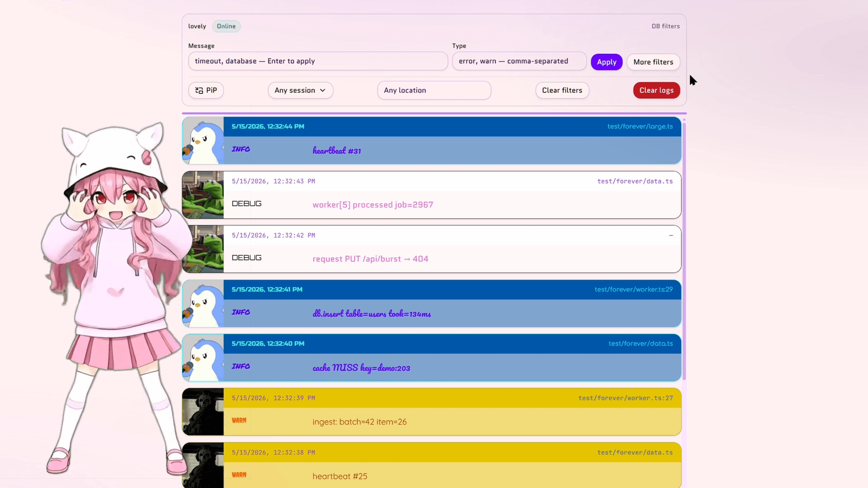This screenshot has width=868, height=488.
Task: Click request PUT /api/burst → 404 message
Action: [370, 259]
